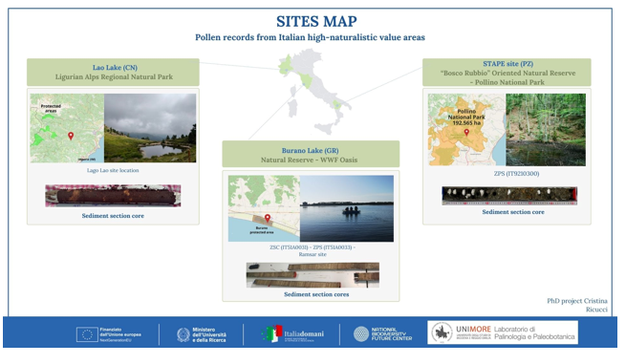Select the red pin on Burano map
This screenshot has width=626, height=364.
(x=268, y=218)
